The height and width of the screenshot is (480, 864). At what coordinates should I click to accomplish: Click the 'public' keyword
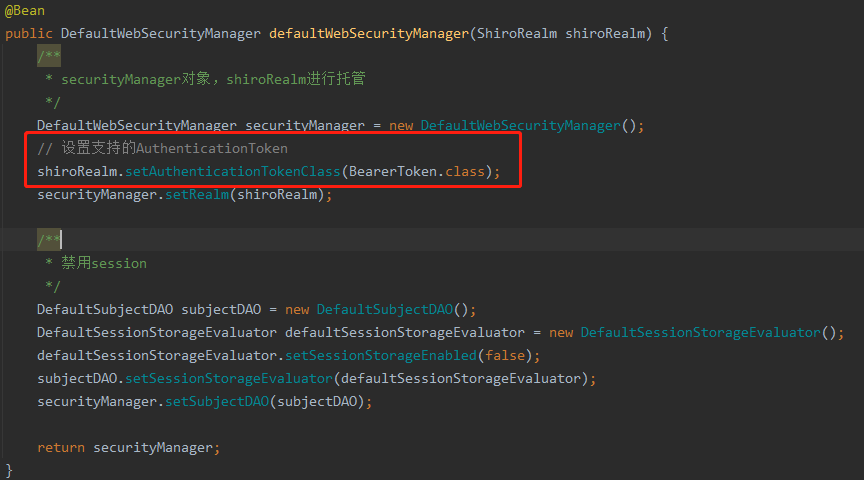tap(29, 34)
